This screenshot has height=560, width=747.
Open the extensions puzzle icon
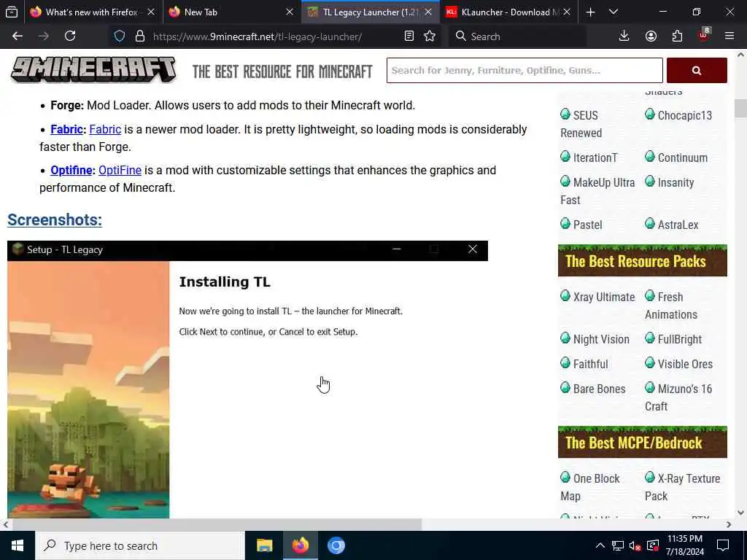coord(677,36)
